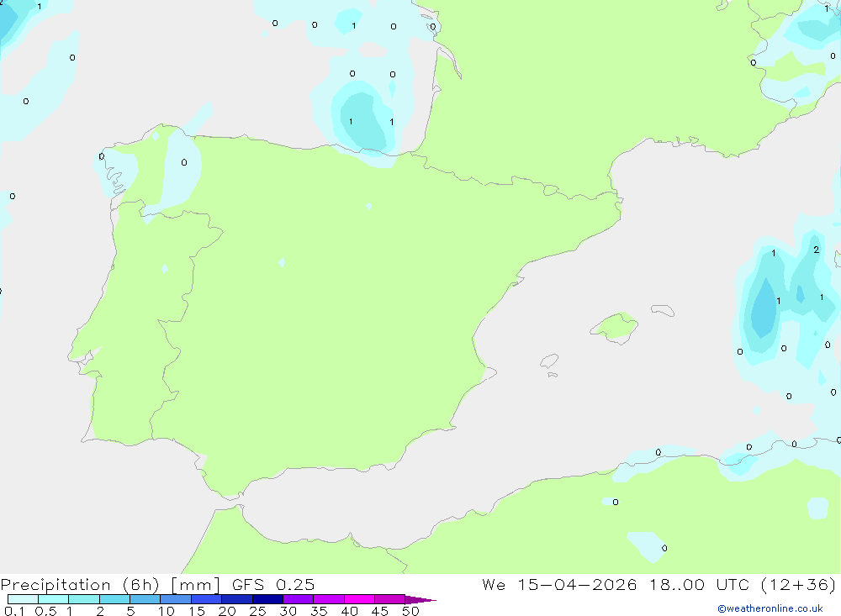This screenshot has width=841, height=616.
Task: Click the '[mm]' unit label
Action: tap(195, 585)
